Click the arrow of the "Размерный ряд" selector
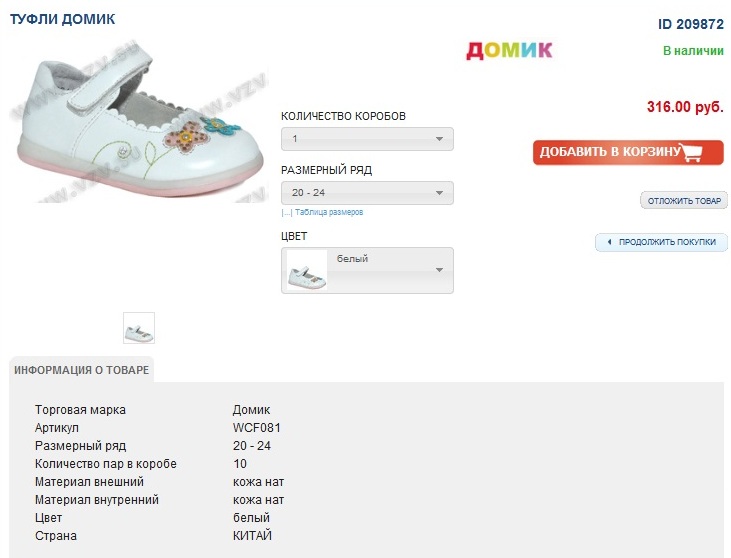 point(439,193)
